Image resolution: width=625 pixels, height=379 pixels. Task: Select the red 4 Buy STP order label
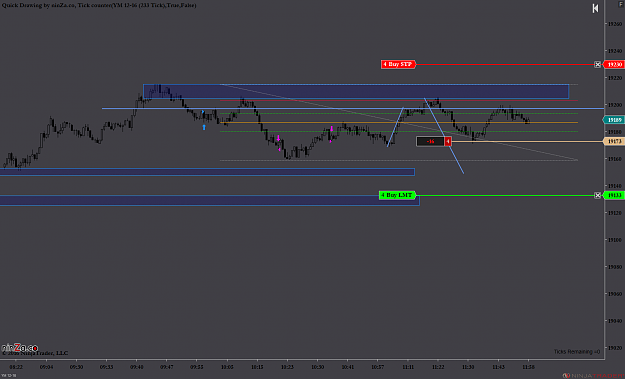(398, 64)
